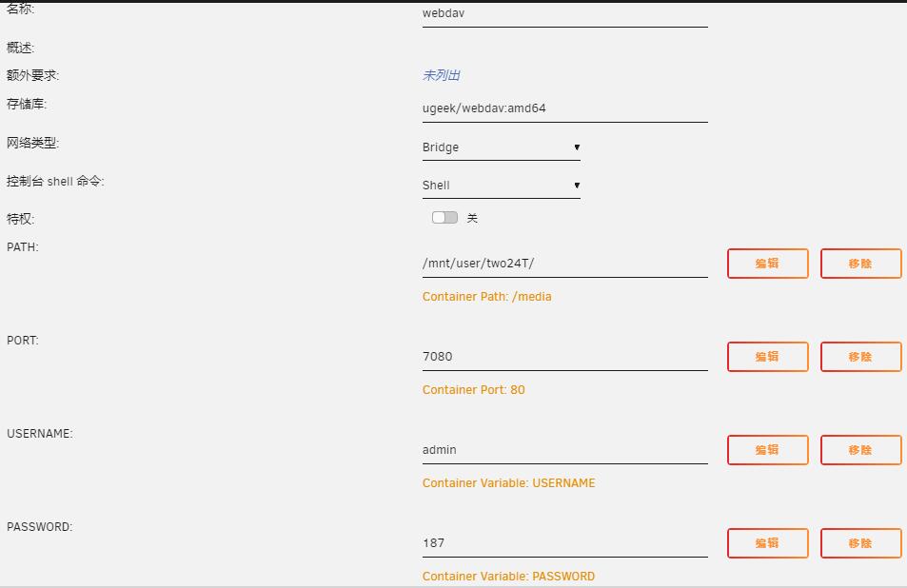Click the PORT field showing 7080
Viewport: 907px width, 588px height.
pos(564,357)
